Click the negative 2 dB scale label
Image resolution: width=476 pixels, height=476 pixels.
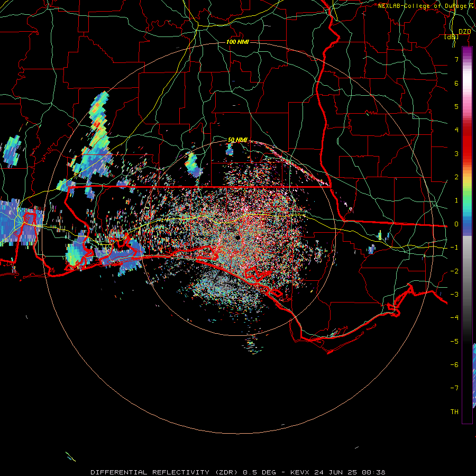[454, 271]
